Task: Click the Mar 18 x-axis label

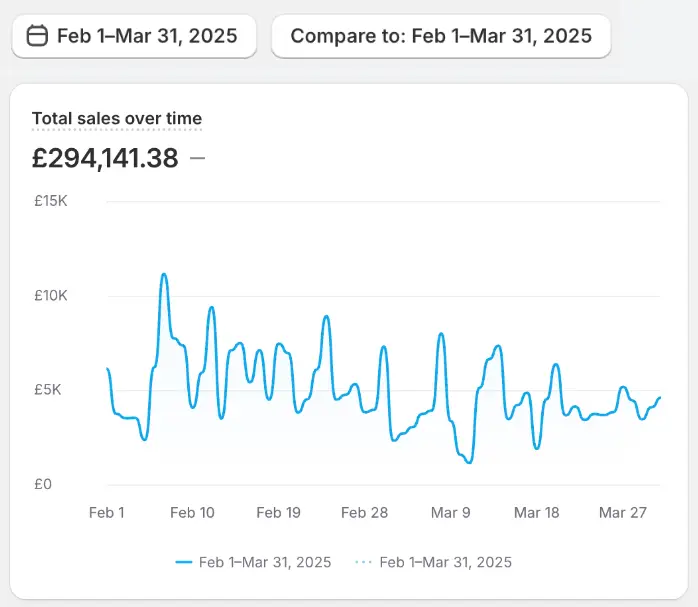Action: 536,513
